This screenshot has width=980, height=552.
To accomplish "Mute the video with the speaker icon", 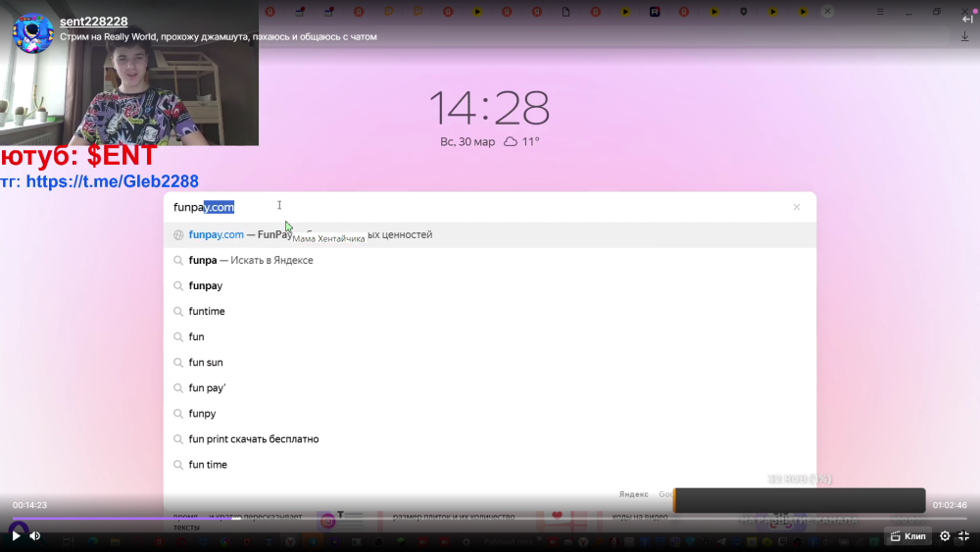I will click(x=35, y=535).
